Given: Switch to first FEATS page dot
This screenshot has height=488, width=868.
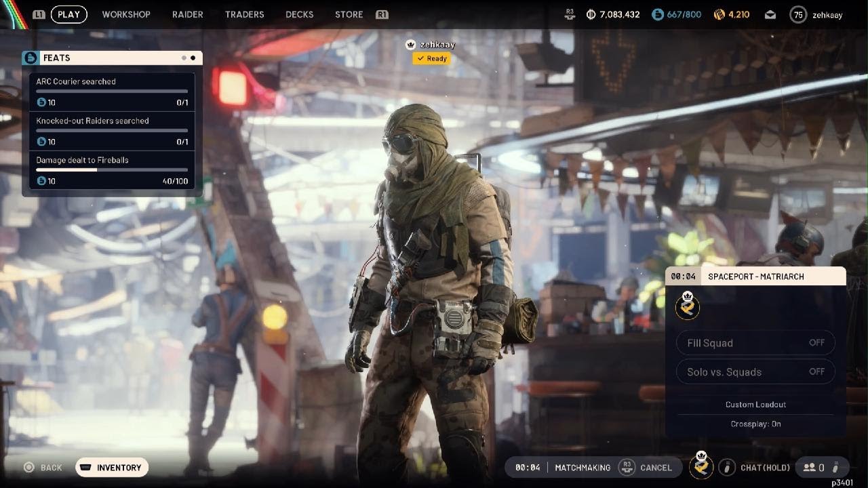Looking at the screenshot, I should (184, 58).
